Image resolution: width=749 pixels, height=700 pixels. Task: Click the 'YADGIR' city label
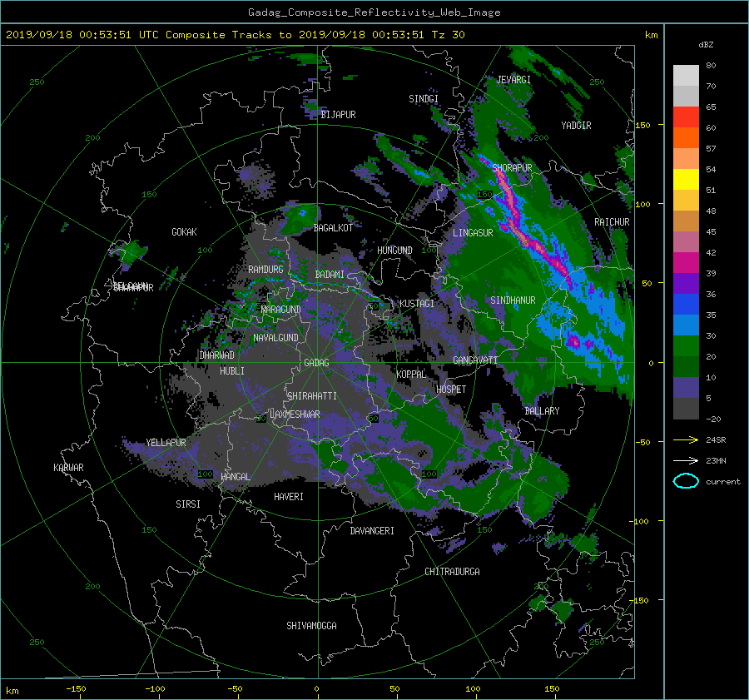pyautogui.click(x=576, y=126)
